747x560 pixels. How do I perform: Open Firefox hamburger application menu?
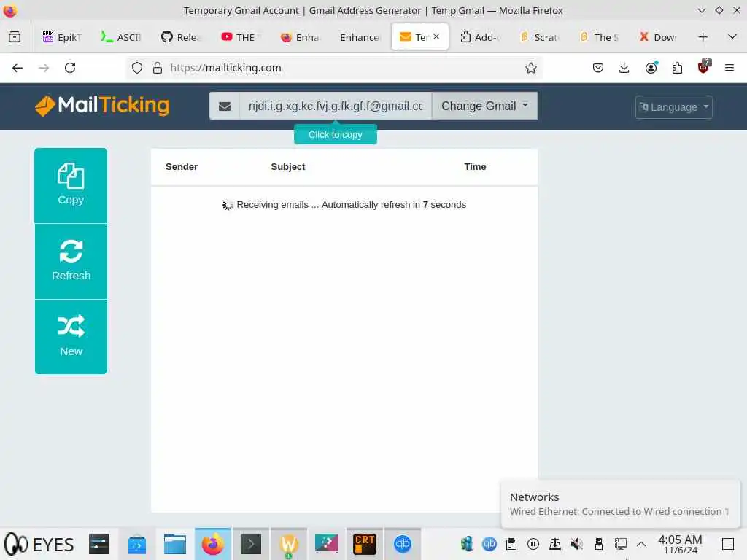coord(729,68)
